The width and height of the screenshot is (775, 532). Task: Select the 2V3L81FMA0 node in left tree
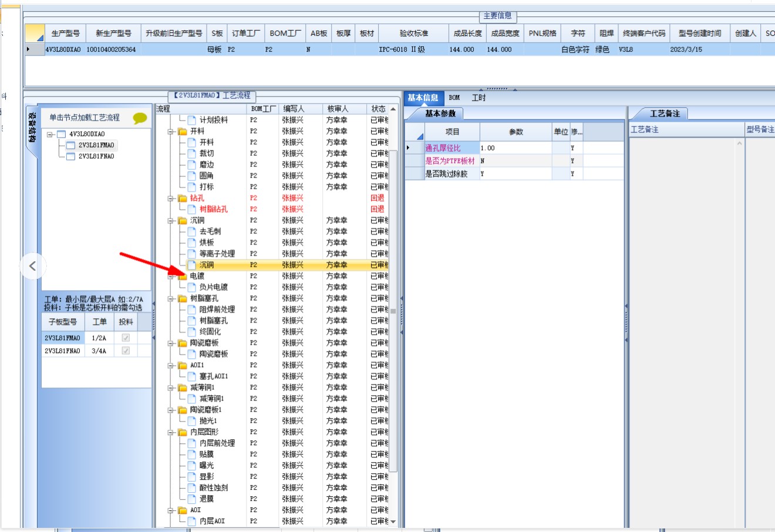click(96, 146)
